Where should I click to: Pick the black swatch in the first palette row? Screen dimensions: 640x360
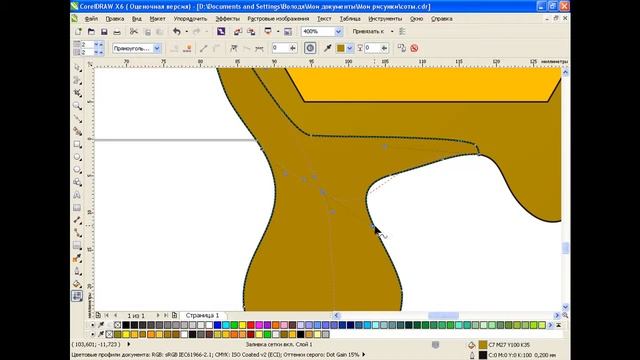tap(126, 325)
